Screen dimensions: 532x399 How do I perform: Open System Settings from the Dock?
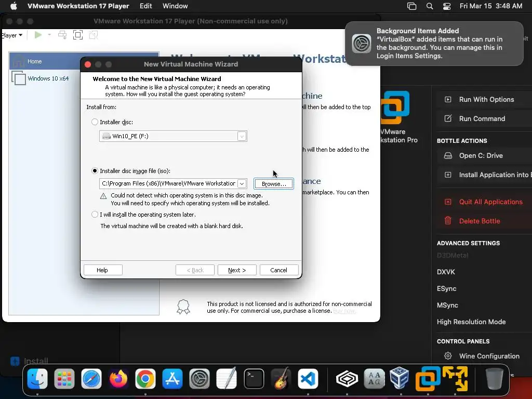(x=199, y=379)
